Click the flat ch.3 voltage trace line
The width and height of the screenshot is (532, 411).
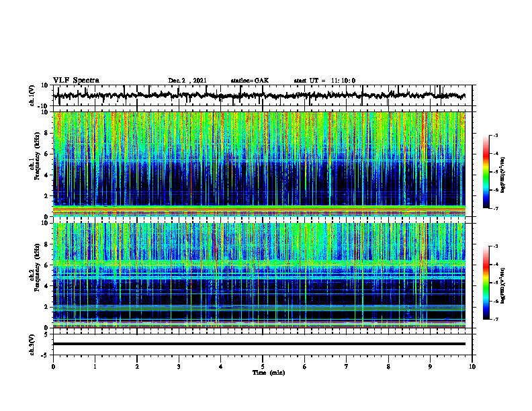tap(259, 344)
